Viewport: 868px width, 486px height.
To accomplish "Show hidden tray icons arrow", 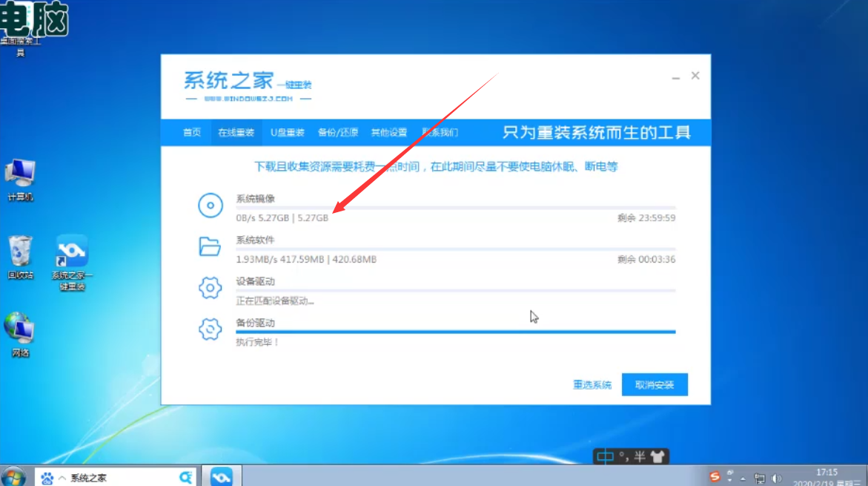I will click(x=743, y=479).
